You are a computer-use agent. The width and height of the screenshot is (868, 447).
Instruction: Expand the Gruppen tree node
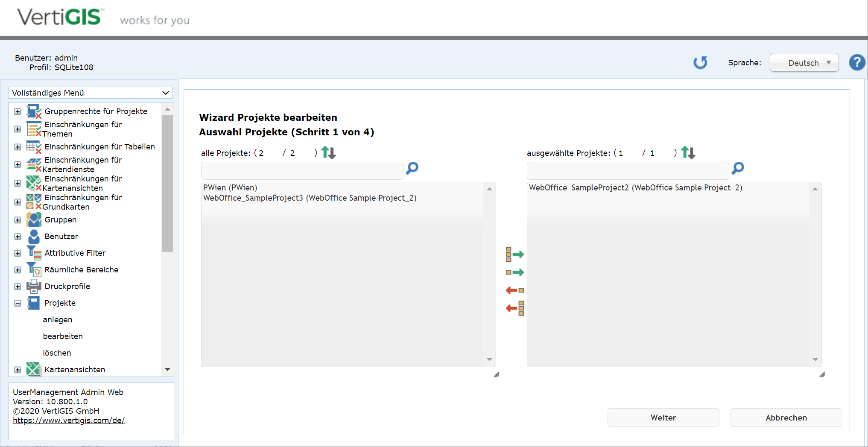[x=18, y=220]
